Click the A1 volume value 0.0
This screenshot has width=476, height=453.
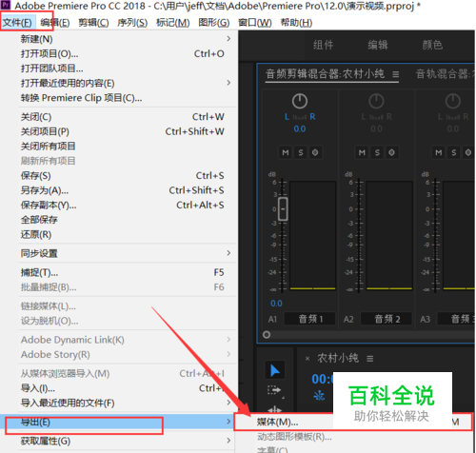pyautogui.click(x=276, y=304)
